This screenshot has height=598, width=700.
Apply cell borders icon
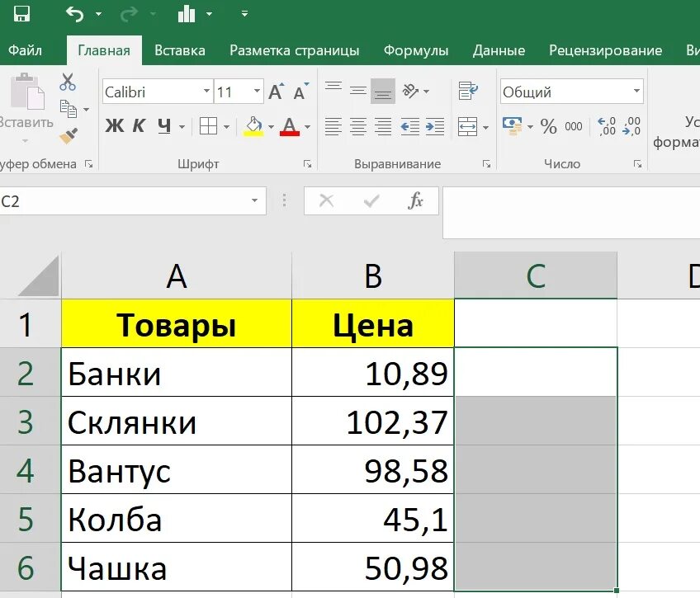(208, 126)
